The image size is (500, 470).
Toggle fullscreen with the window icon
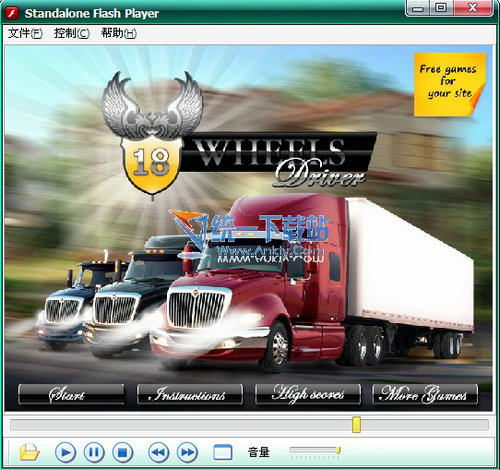(x=223, y=452)
